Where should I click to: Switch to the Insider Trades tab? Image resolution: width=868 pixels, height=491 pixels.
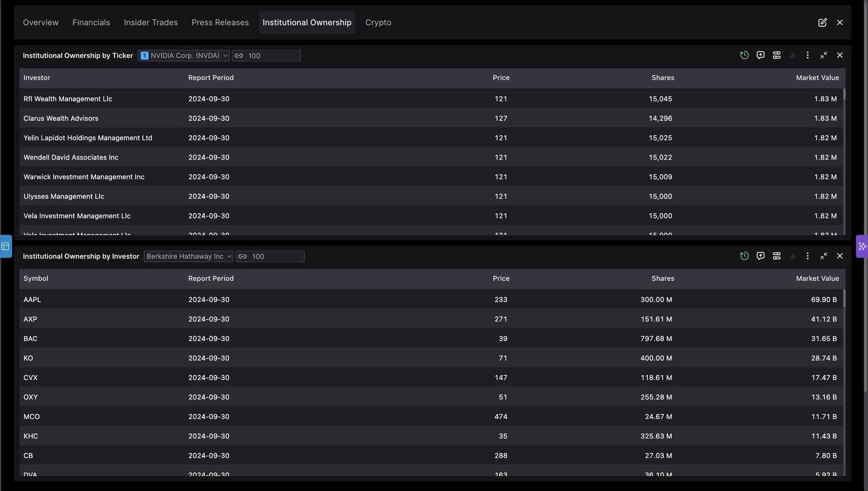point(150,22)
